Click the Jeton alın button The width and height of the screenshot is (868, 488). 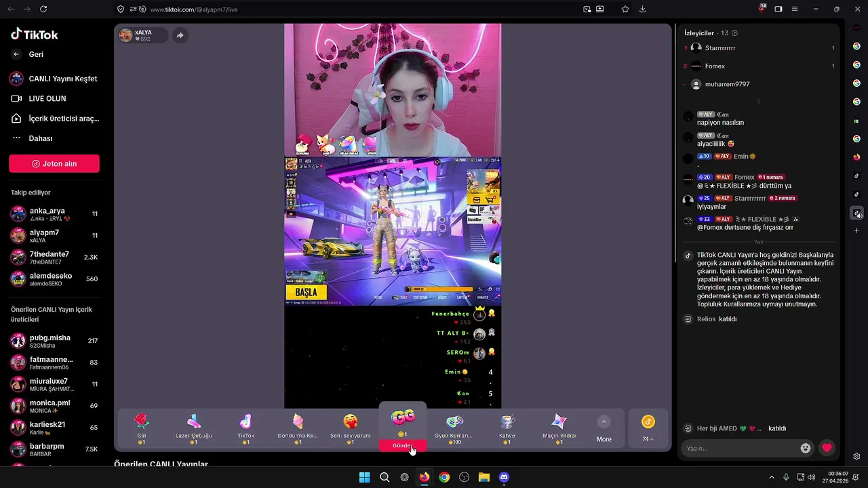pos(54,163)
